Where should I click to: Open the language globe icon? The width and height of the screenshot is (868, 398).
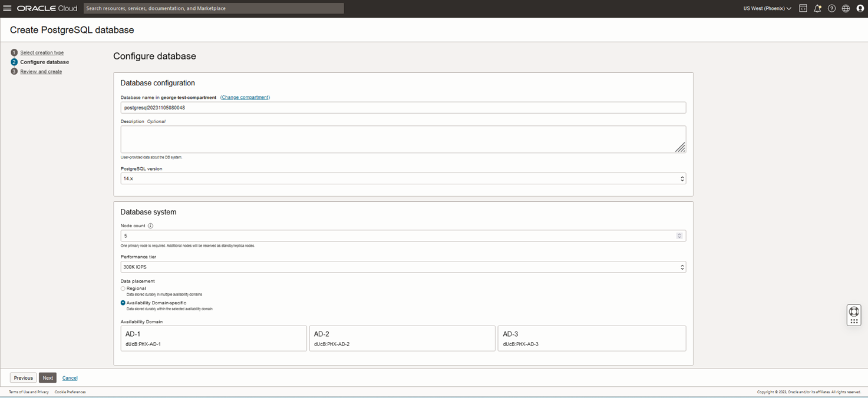pyautogui.click(x=846, y=8)
